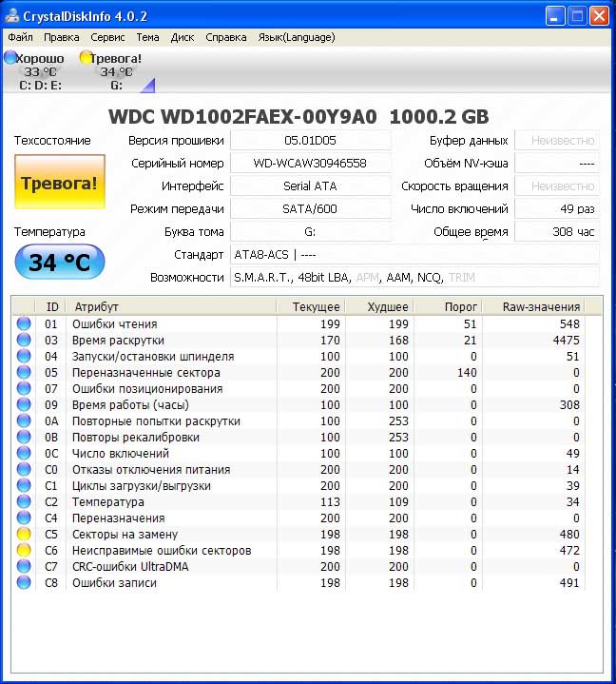Viewport: 616px width, 684px height.
Task: Click the drive letter field G:
Action: (x=311, y=231)
